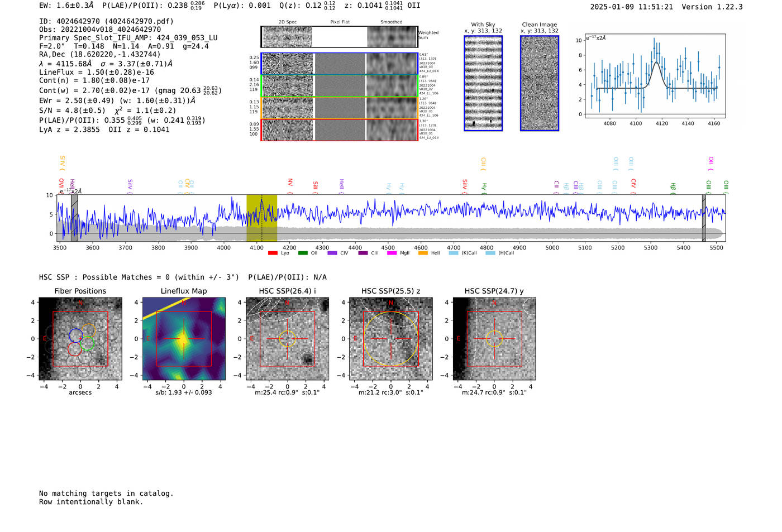Image resolution: width=782 pixels, height=532 pixels.
Task: Click the No matching targets in catalog text
Action: click(106, 493)
